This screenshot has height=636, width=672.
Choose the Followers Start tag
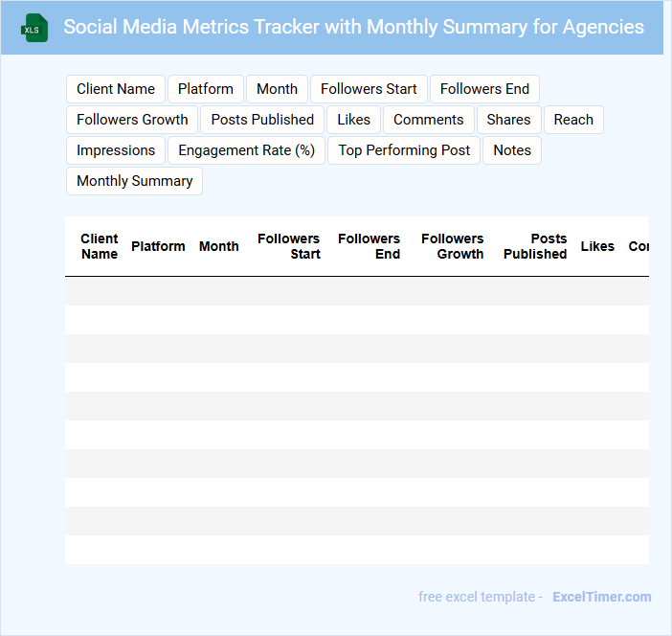click(369, 89)
